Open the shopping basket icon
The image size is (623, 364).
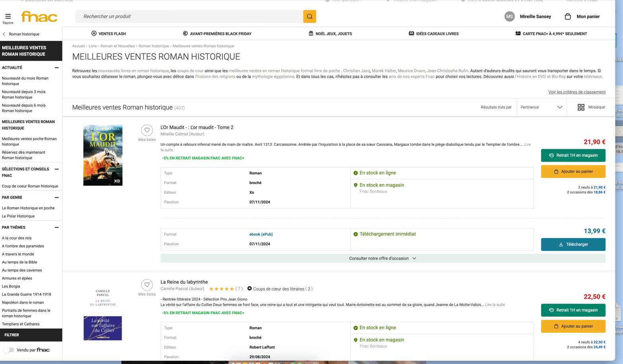click(568, 17)
